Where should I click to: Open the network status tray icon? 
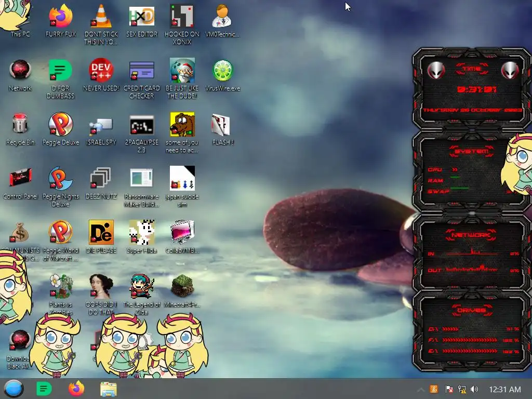point(461,389)
